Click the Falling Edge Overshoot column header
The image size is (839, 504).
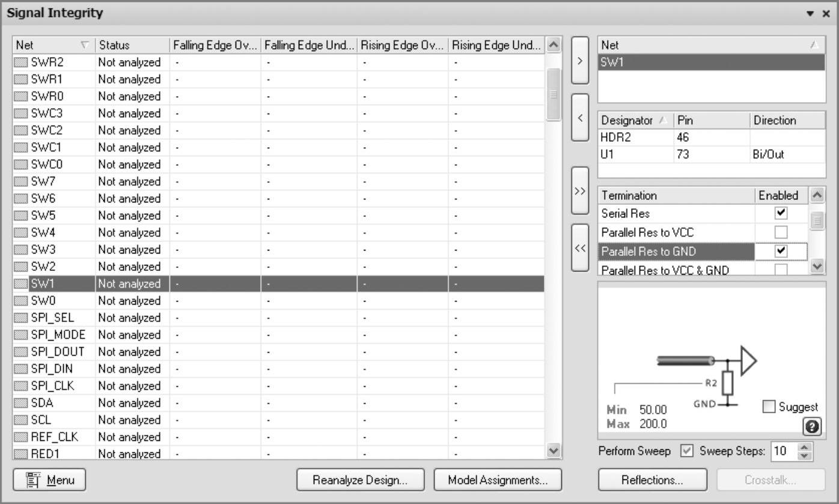(215, 45)
